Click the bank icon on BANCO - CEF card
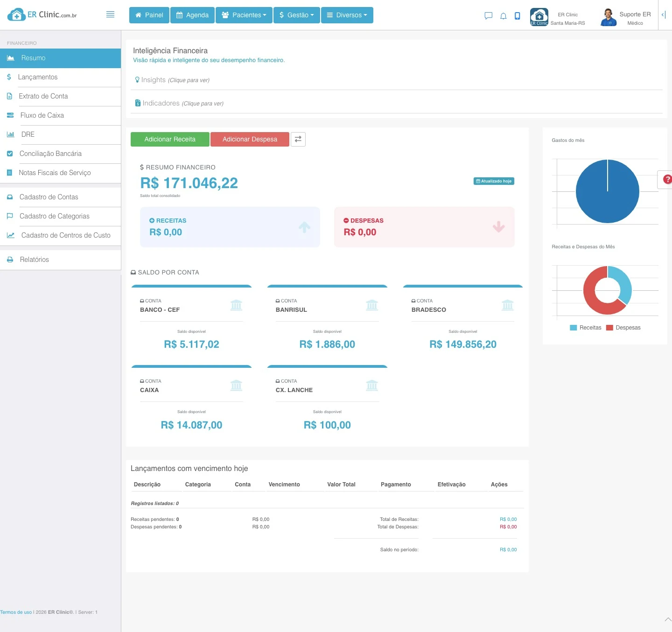The image size is (672, 632). (x=237, y=305)
